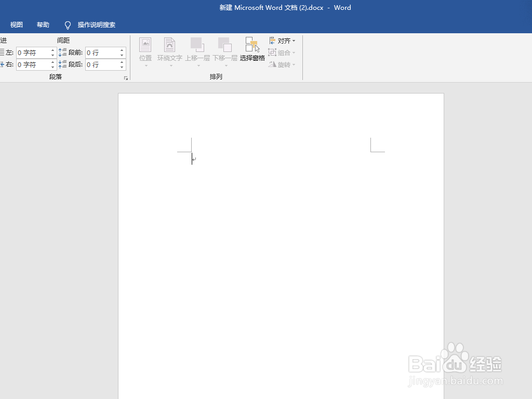Open the 视图 ribbon tab
Image resolution: width=532 pixels, height=399 pixels.
pyautogui.click(x=16, y=25)
